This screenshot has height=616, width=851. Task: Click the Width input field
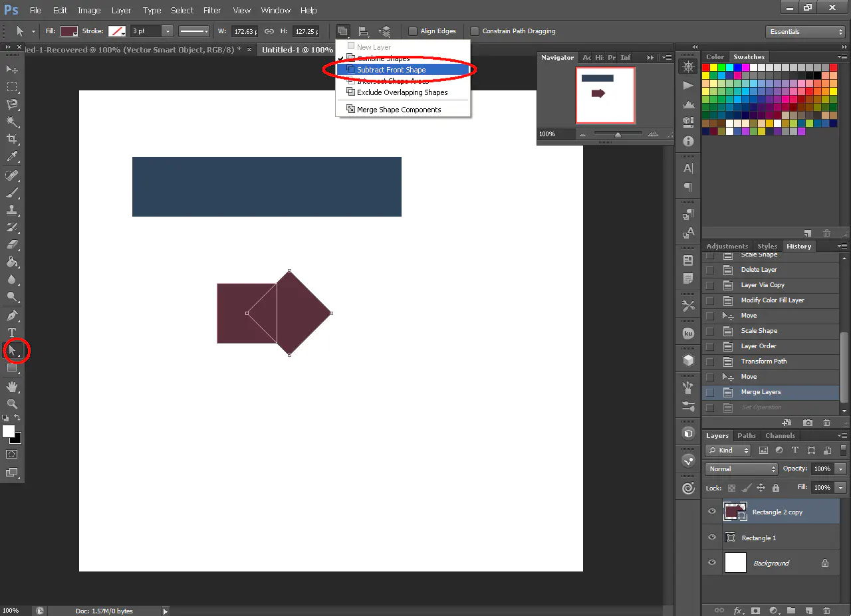[x=245, y=31]
